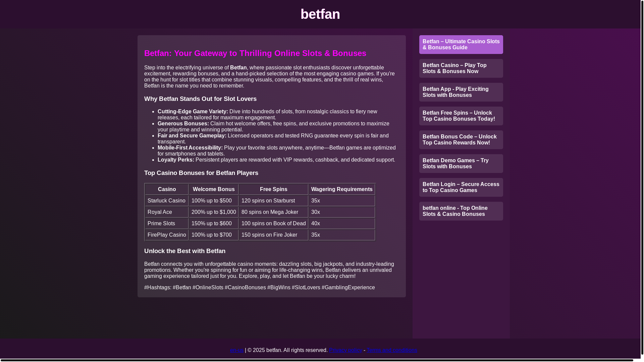Screen dimensions: 644x362
Task: Click 'Top Casino Bonuses for Betfan Players' heading
Action: (201, 173)
